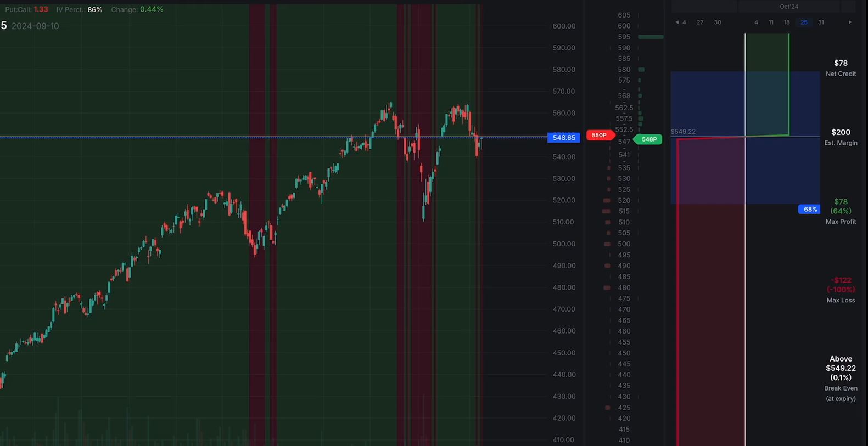Select the 595 strike row
Viewport: 868px width, 446px height.
(624, 37)
